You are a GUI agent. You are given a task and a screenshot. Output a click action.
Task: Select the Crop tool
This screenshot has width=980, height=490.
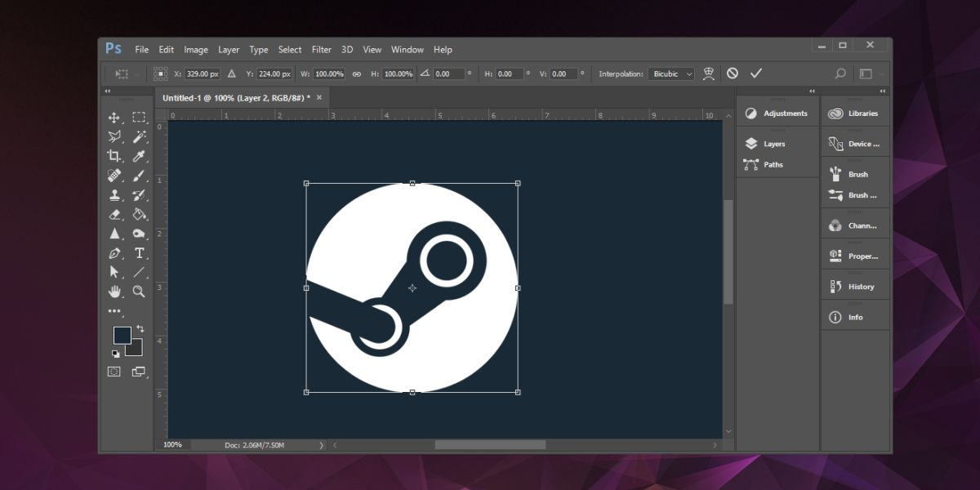click(x=113, y=155)
